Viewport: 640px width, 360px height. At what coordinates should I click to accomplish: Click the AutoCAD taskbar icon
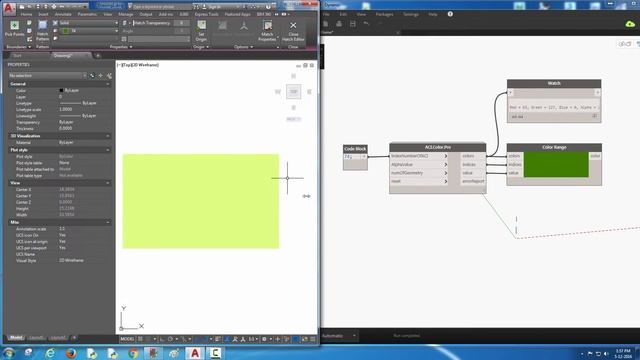[x=195, y=353]
